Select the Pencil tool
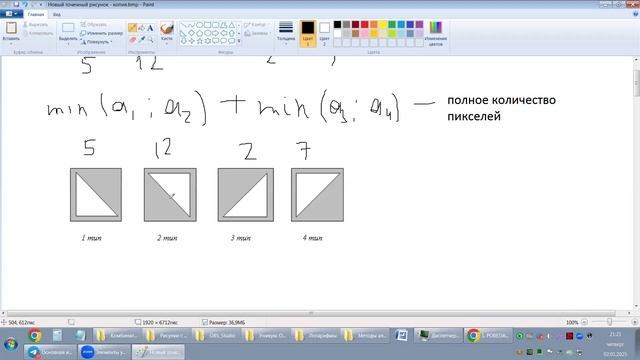This screenshot has width=640, height=360. pyautogui.click(x=132, y=28)
